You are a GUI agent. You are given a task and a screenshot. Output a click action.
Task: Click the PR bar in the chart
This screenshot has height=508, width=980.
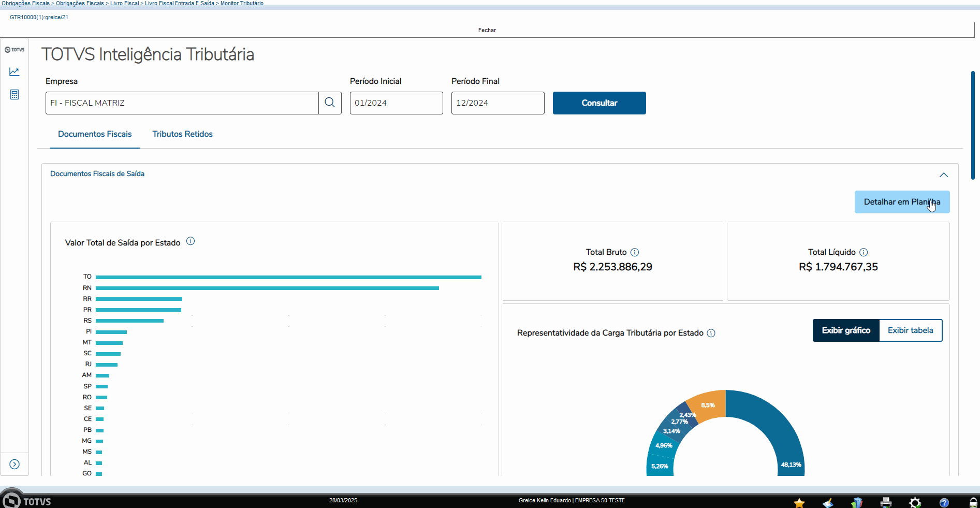(x=138, y=310)
